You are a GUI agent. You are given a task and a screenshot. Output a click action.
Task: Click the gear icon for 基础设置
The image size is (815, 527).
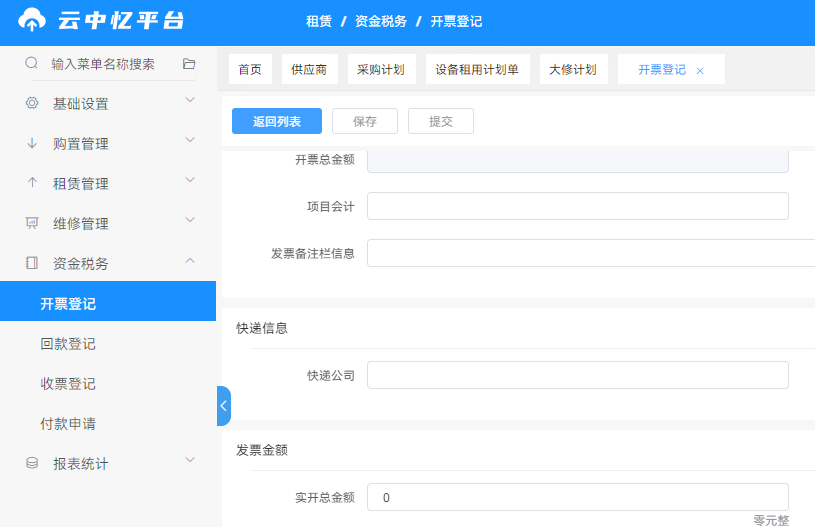point(32,103)
